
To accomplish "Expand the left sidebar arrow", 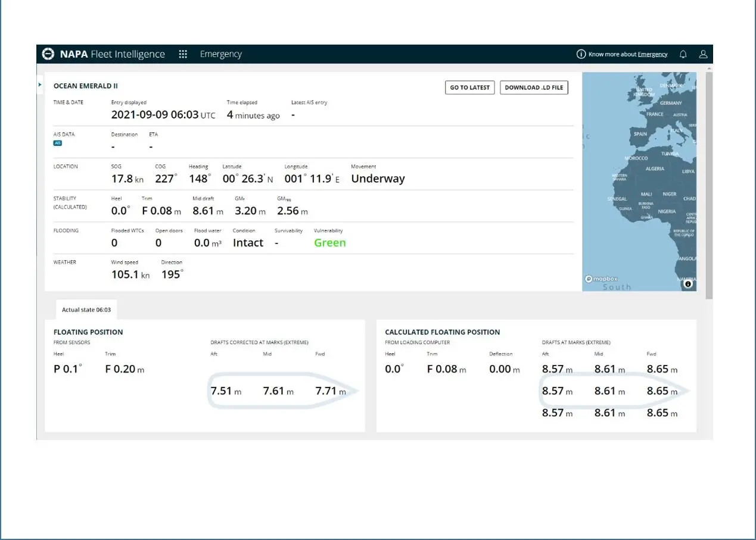I will 40,85.
